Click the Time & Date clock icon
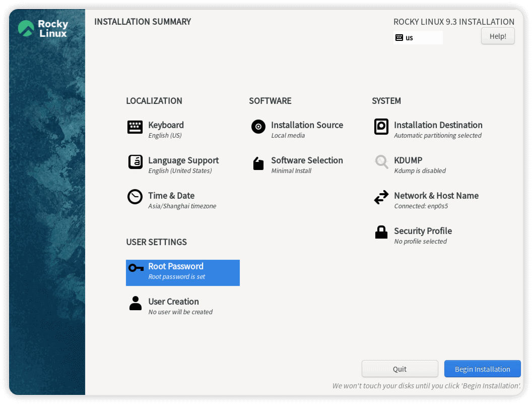Image resolution: width=532 pixels, height=404 pixels. [135, 197]
